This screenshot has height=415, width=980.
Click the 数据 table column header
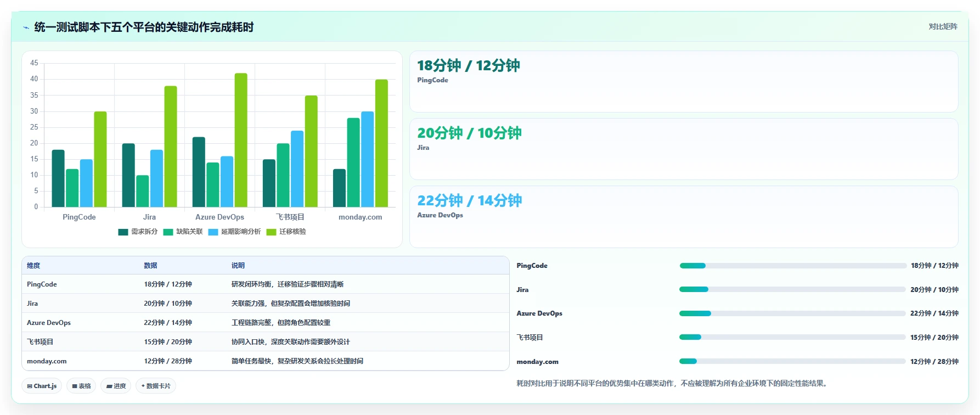[150, 266]
